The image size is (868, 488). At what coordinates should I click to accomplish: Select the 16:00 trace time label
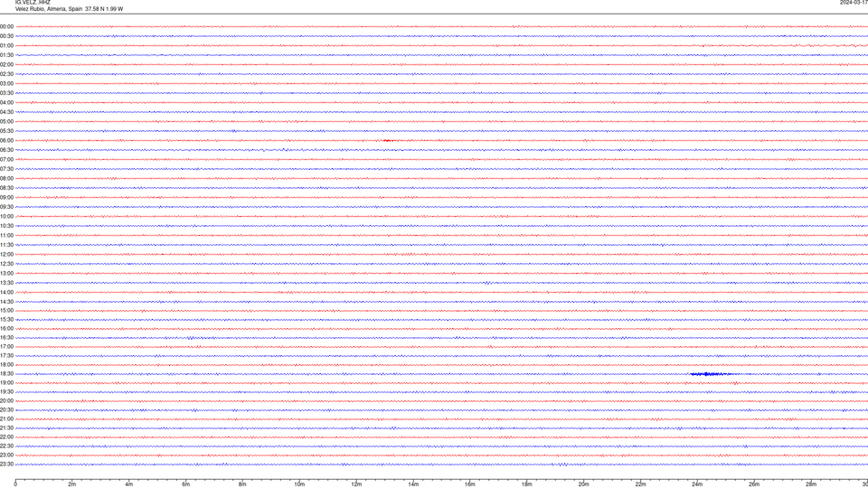coord(6,329)
